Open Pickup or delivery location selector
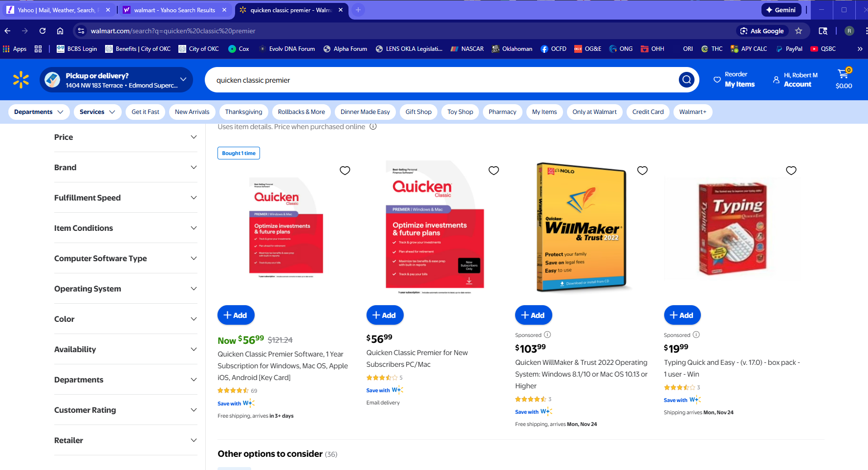 116,80
